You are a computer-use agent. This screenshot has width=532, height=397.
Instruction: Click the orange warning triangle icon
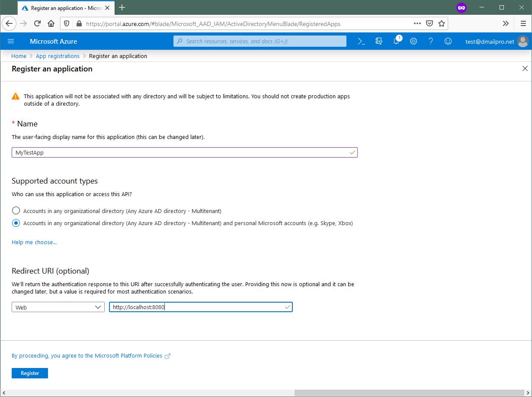coord(16,96)
